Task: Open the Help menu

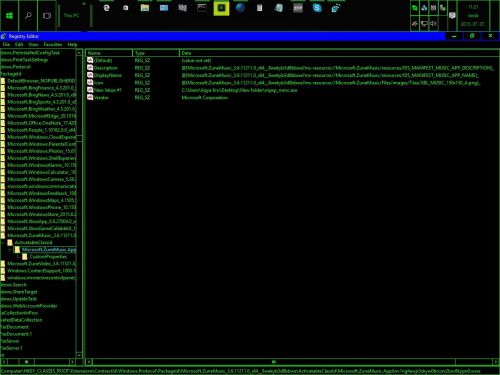Action: pos(72,44)
